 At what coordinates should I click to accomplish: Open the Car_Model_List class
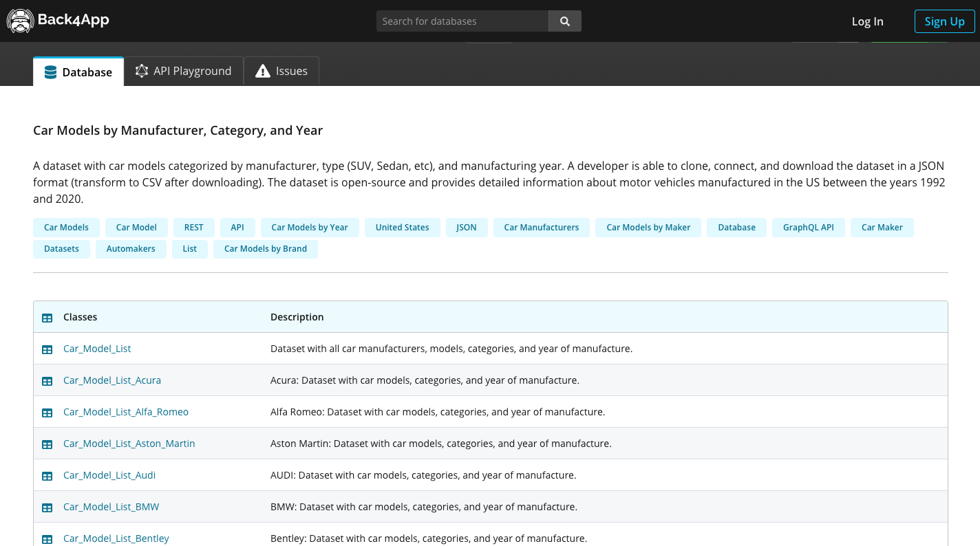pyautogui.click(x=97, y=349)
